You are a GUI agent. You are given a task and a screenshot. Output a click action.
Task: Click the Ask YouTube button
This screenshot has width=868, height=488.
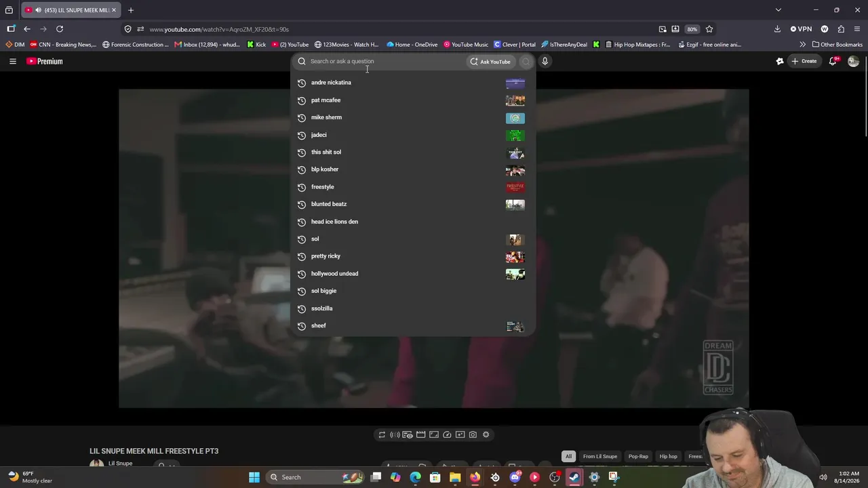pos(490,62)
